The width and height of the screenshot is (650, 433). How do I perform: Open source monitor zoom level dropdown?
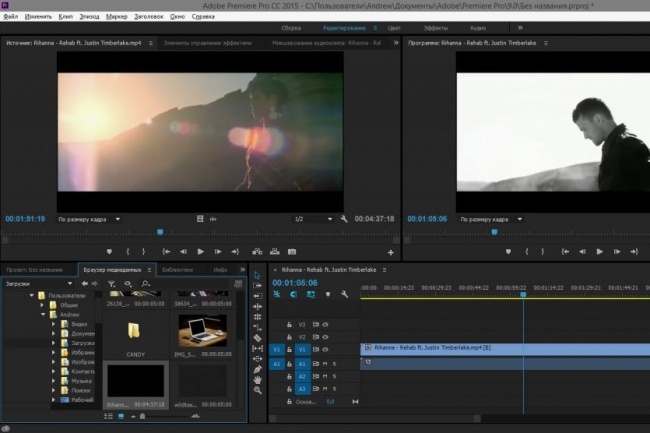(89, 219)
